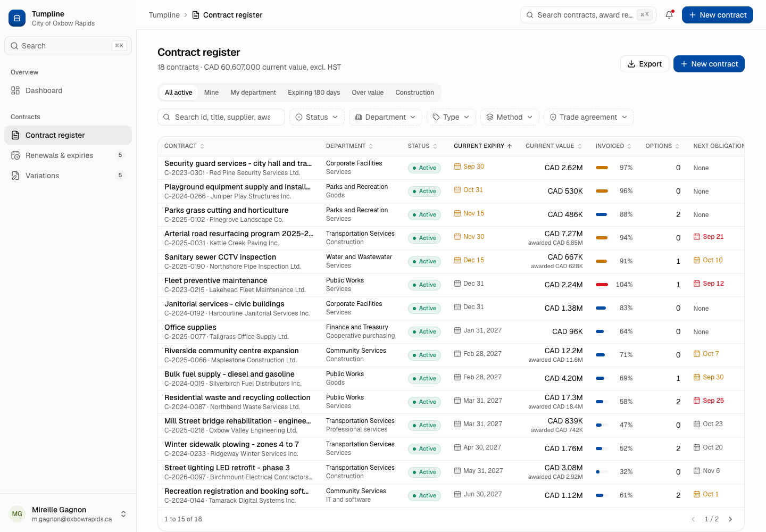Open Security guard services contract
The height and width of the screenshot is (532, 766).
click(238, 163)
